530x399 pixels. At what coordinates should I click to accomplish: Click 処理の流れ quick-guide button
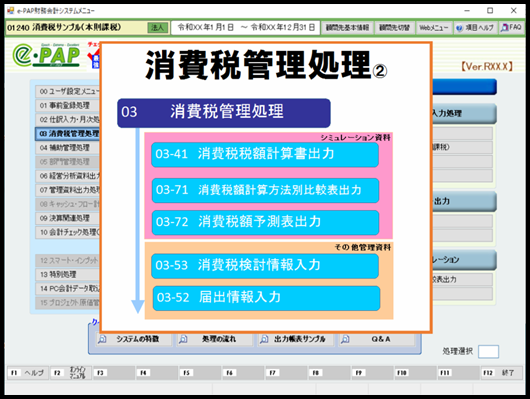215,339
